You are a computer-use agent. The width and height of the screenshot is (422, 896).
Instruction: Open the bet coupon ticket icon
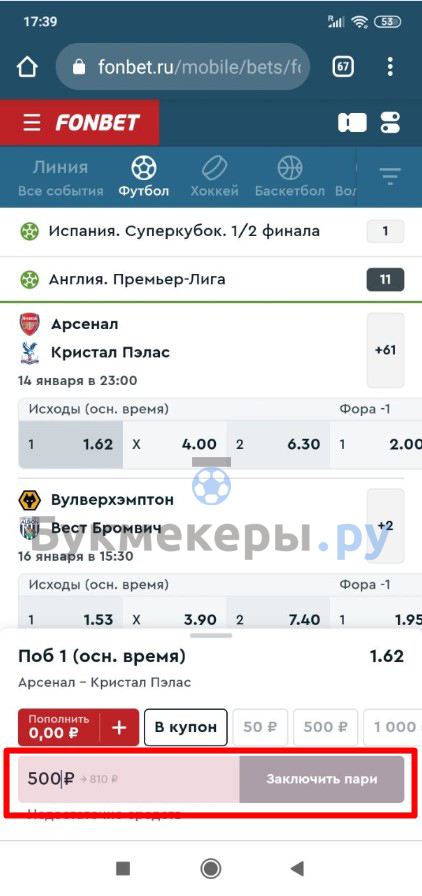point(352,122)
